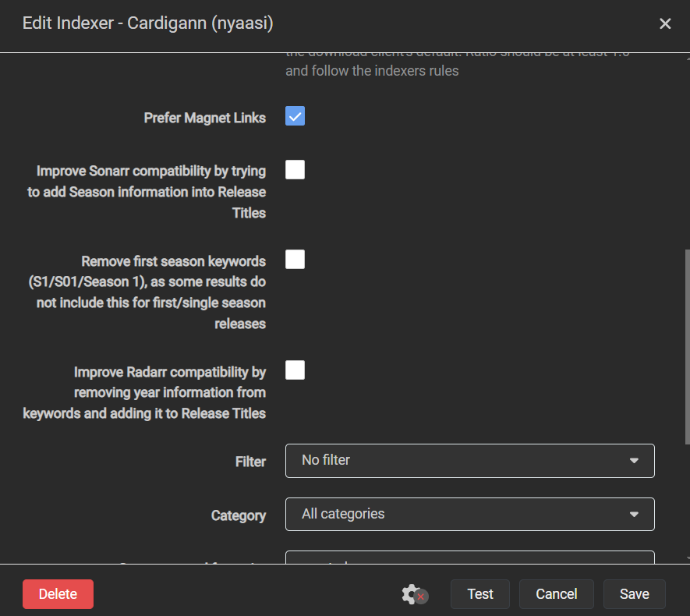The width and height of the screenshot is (690, 616).
Task: Toggle advanced settings gear icon
Action: pos(413,594)
